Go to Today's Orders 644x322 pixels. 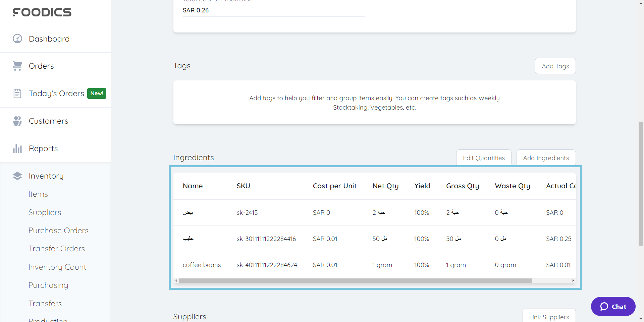55,94
